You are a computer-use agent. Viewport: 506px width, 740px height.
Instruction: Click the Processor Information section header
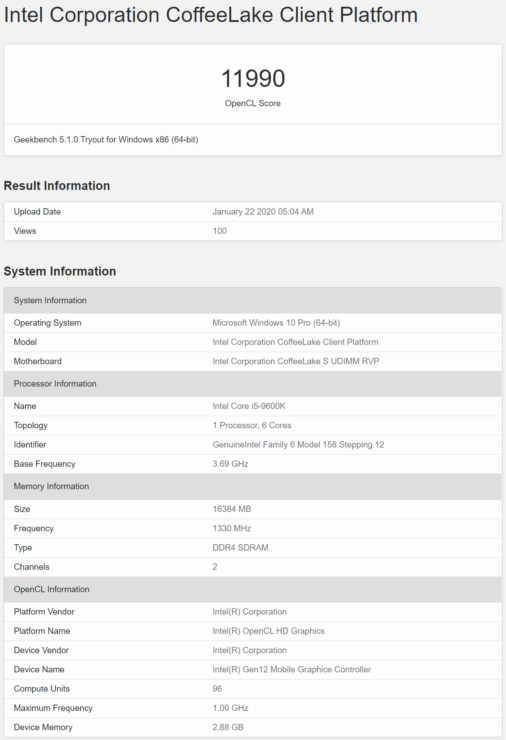pyautogui.click(x=253, y=384)
